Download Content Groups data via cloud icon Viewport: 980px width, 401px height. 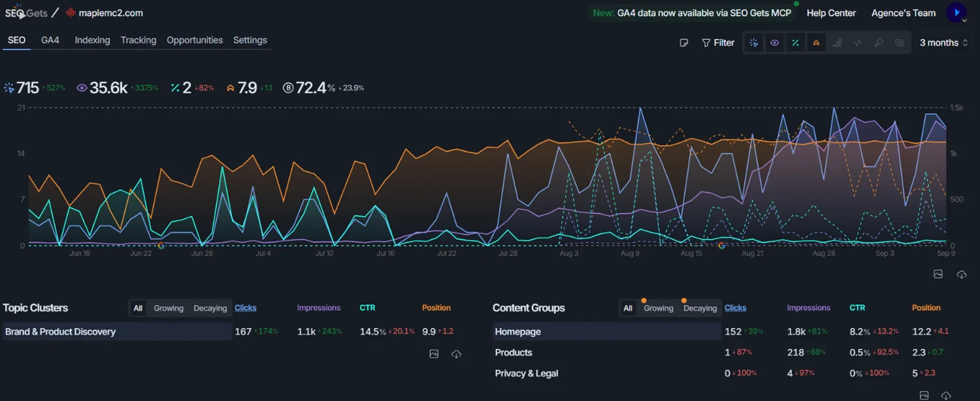click(947, 396)
